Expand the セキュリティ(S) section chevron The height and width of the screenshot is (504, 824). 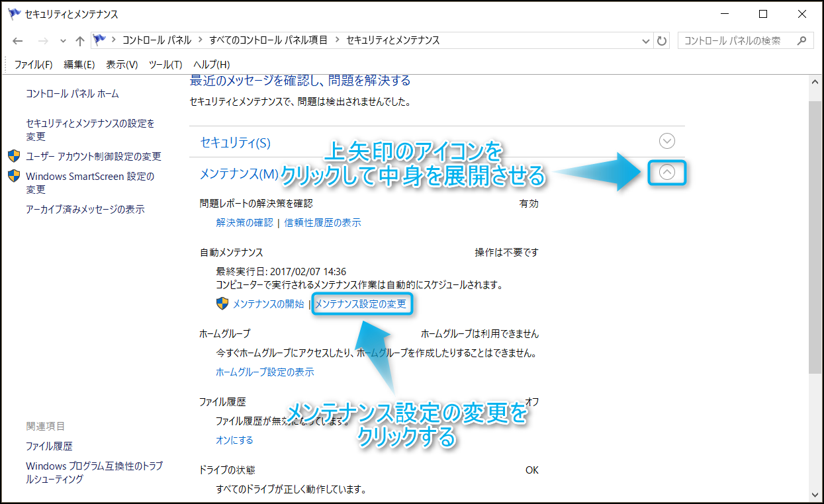pos(667,141)
